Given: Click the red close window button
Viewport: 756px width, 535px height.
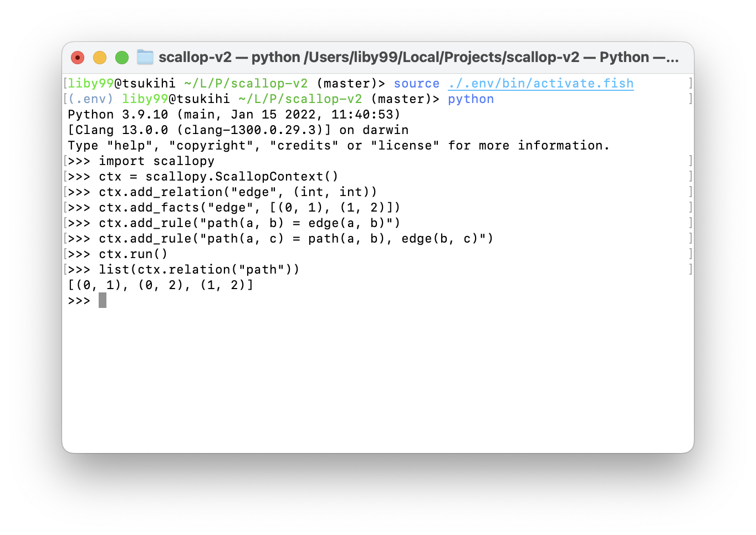Looking at the screenshot, I should 78,58.
